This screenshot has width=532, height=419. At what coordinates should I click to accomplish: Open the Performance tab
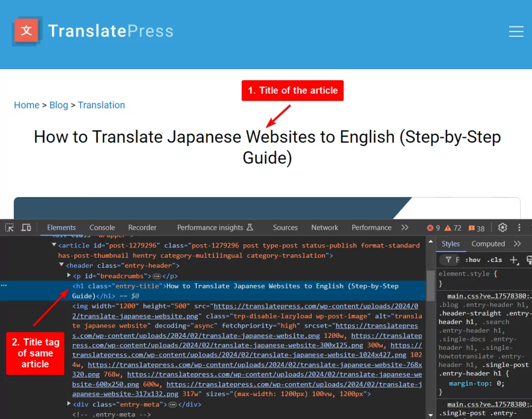pyautogui.click(x=371, y=228)
